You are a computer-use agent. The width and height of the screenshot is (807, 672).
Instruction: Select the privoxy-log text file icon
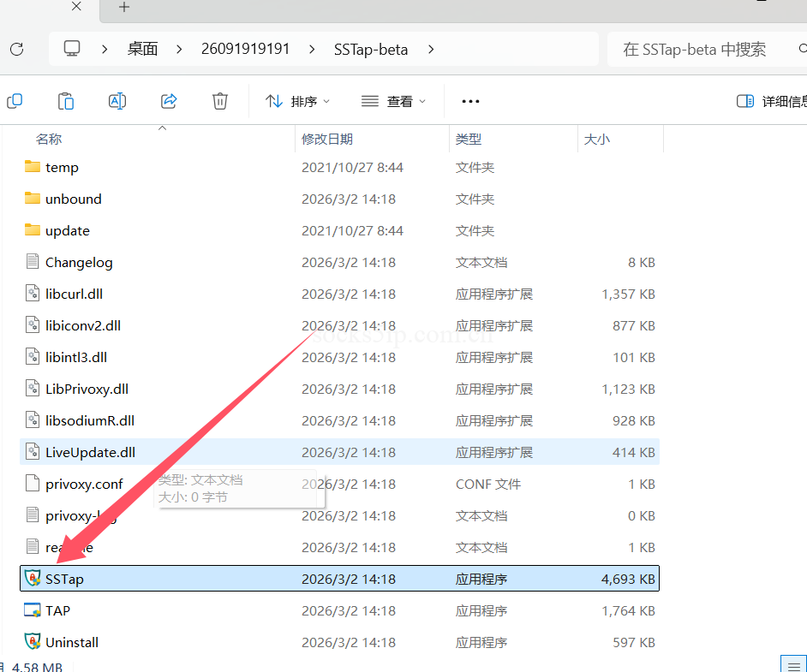33,515
